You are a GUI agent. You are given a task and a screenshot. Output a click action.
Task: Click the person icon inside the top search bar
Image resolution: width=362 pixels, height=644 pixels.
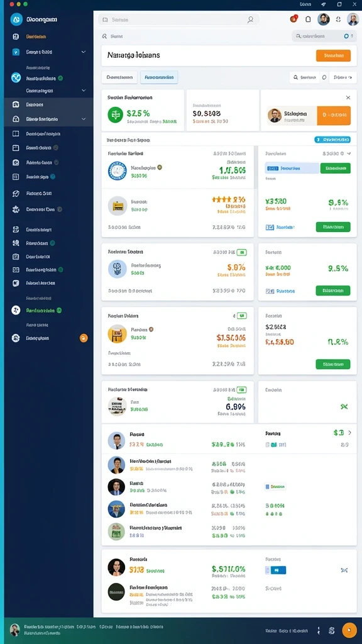(x=250, y=19)
